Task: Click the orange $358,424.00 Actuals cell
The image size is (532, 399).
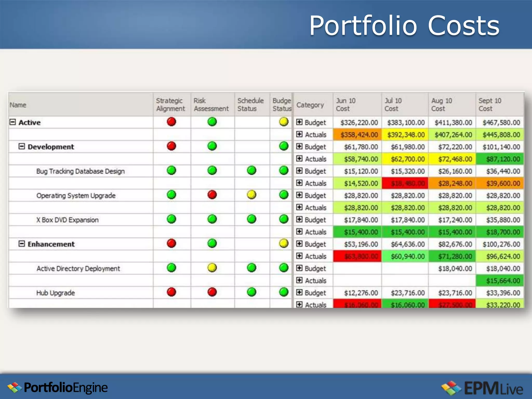Action: pyautogui.click(x=357, y=135)
